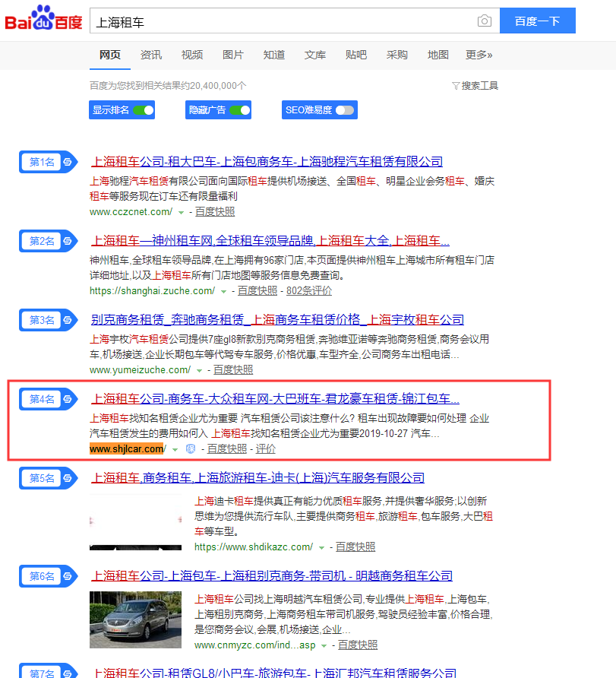Open the 更多» more menu
The width and height of the screenshot is (616, 678).
coord(479,55)
